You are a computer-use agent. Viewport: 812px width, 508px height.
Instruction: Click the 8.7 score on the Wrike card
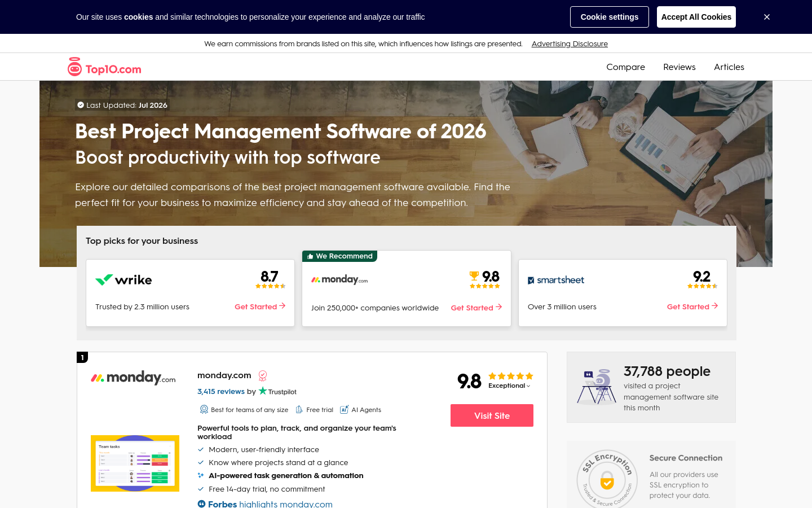tap(270, 277)
